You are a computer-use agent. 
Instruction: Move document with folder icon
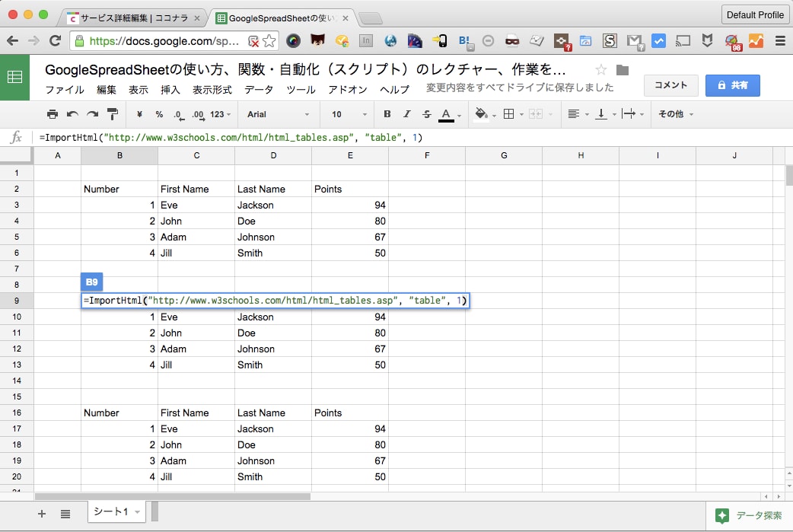pyautogui.click(x=623, y=70)
